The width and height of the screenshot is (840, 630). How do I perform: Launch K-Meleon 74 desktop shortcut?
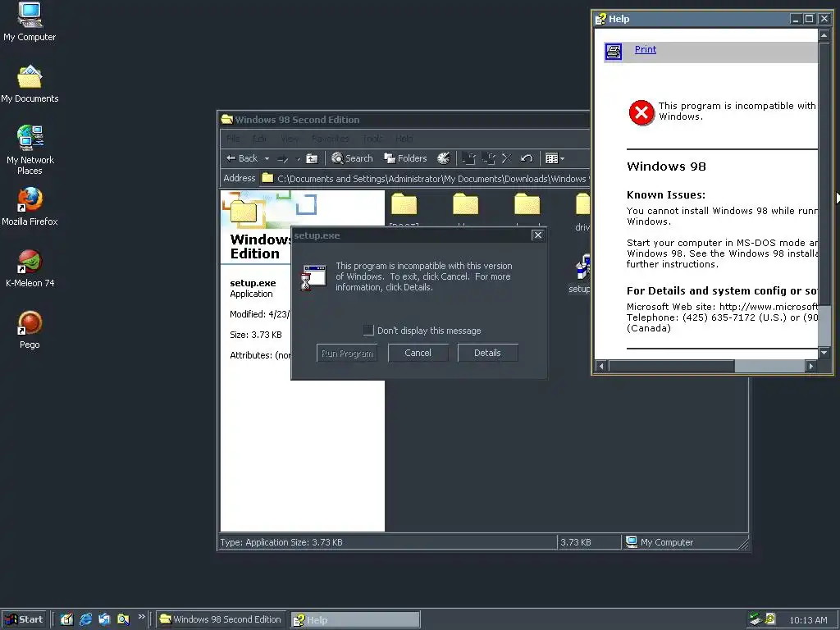pyautogui.click(x=30, y=269)
